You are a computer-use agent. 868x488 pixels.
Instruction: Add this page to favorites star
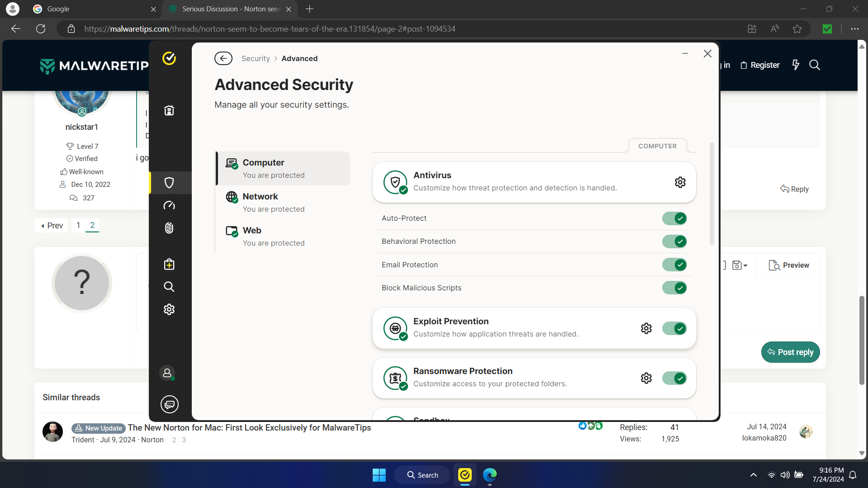click(x=797, y=29)
